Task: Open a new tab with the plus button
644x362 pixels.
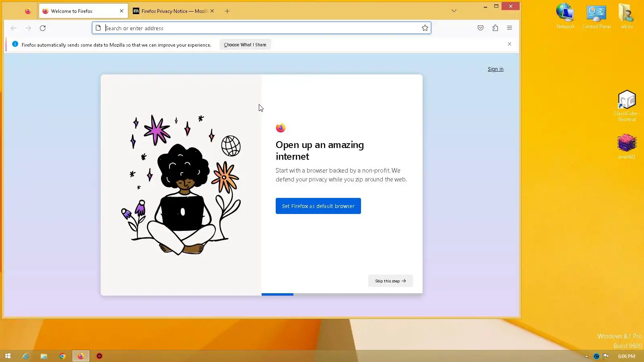Action: tap(227, 11)
